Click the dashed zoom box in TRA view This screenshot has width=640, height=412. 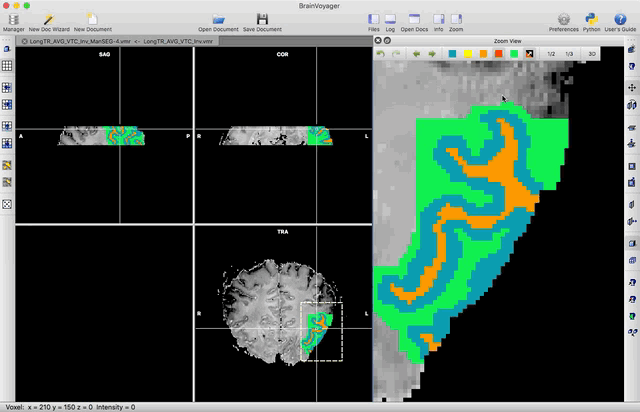(x=321, y=331)
